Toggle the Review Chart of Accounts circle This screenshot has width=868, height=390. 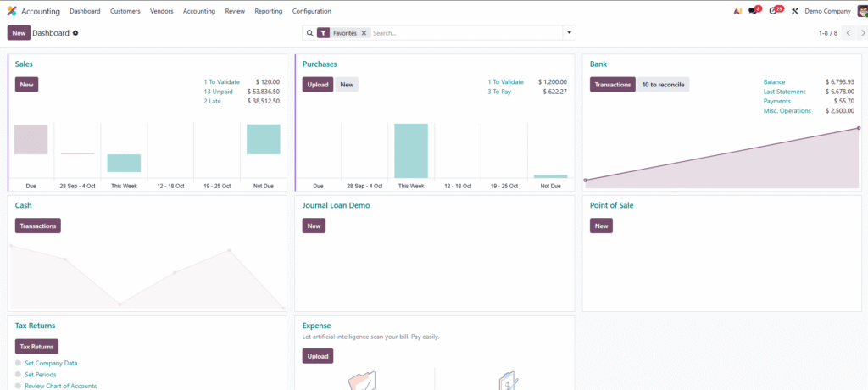(18, 386)
